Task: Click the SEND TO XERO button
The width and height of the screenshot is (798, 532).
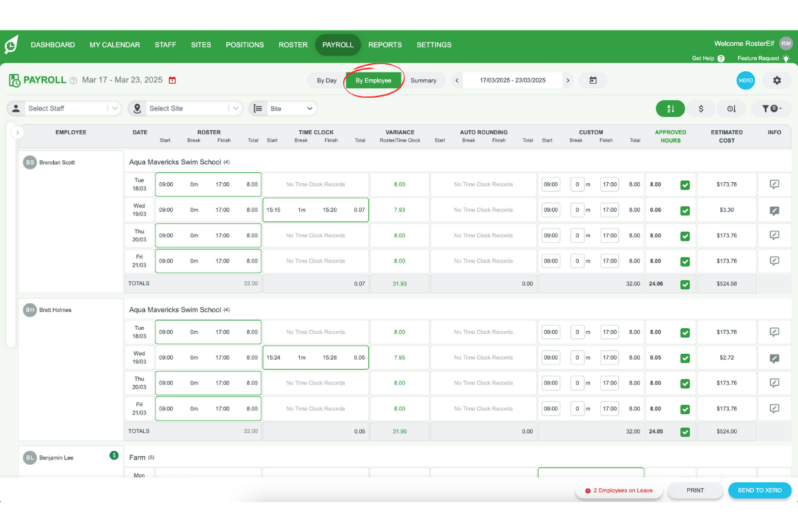Action: [x=759, y=490]
